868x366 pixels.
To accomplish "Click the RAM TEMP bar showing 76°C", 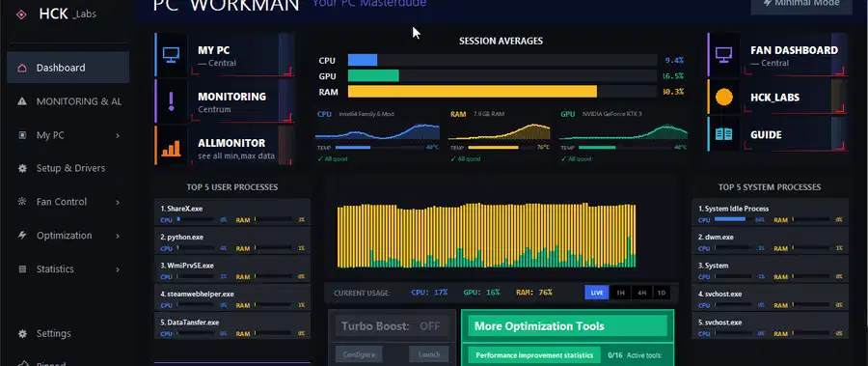I will [501, 148].
